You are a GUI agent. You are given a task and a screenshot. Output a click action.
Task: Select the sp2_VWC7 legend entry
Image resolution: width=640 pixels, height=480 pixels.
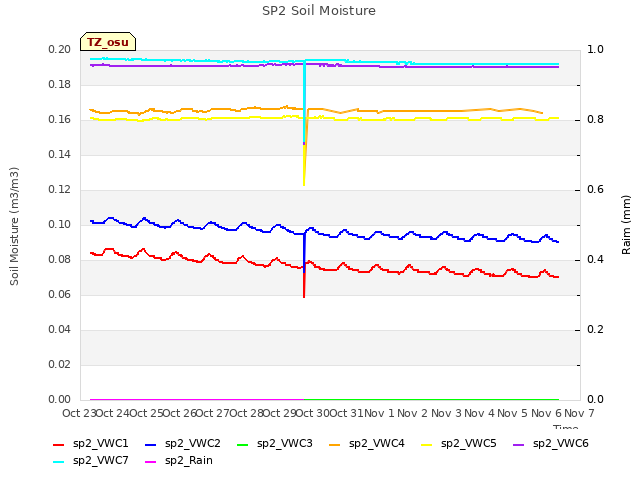click(x=91, y=461)
